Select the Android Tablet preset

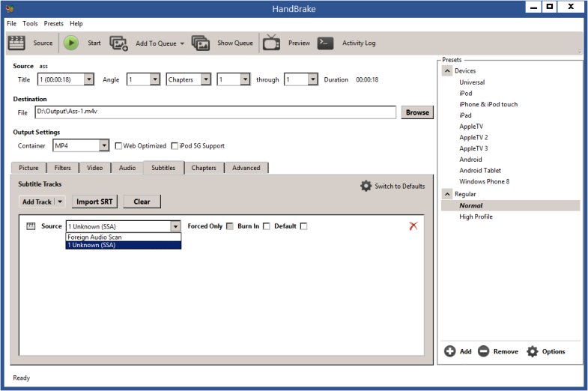coord(480,170)
